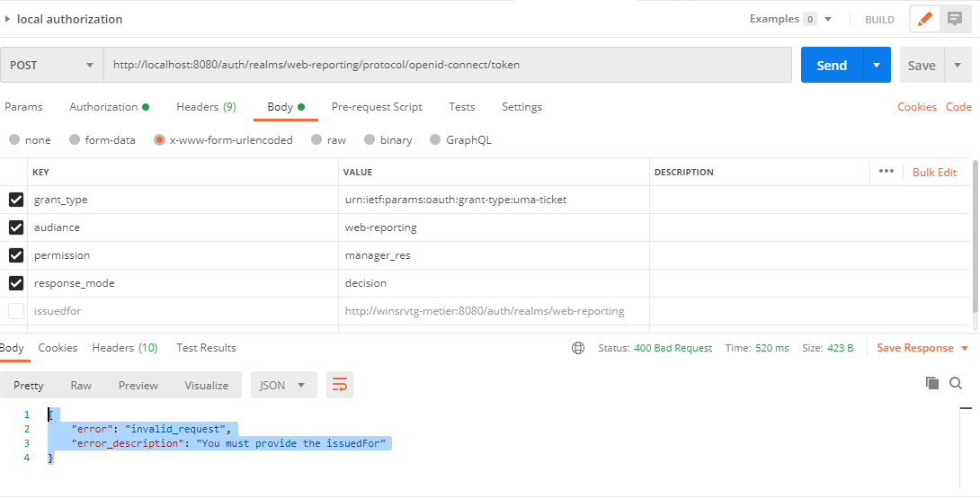Click the Save button

[922, 65]
